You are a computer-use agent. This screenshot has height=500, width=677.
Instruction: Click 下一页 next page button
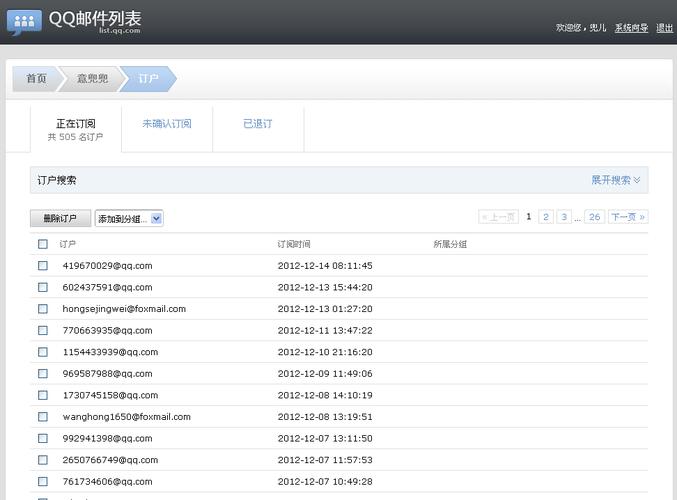(628, 217)
